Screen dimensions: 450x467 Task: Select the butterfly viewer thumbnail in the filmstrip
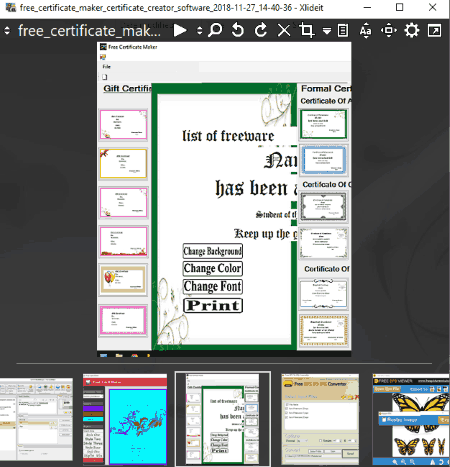click(411, 419)
